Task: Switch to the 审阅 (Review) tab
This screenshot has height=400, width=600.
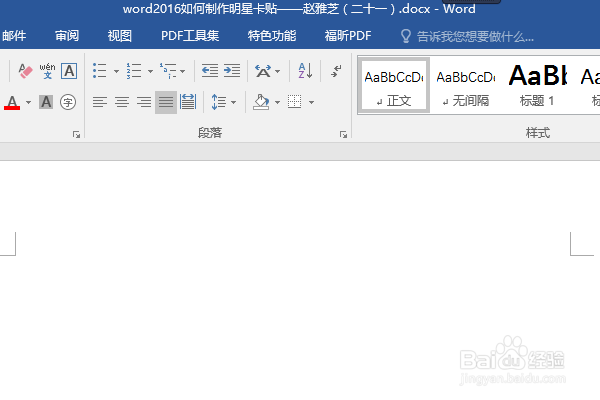Action: point(67,36)
